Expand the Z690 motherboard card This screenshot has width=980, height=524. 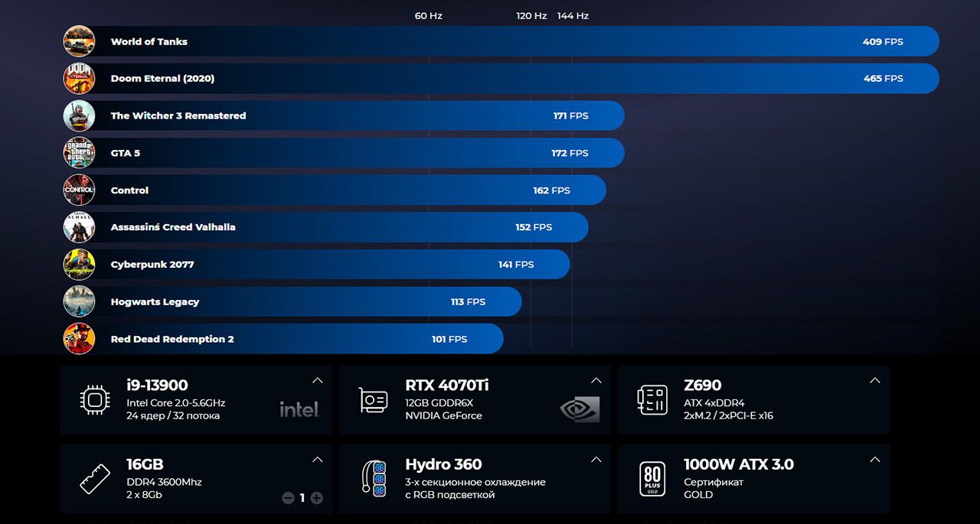coord(874,380)
